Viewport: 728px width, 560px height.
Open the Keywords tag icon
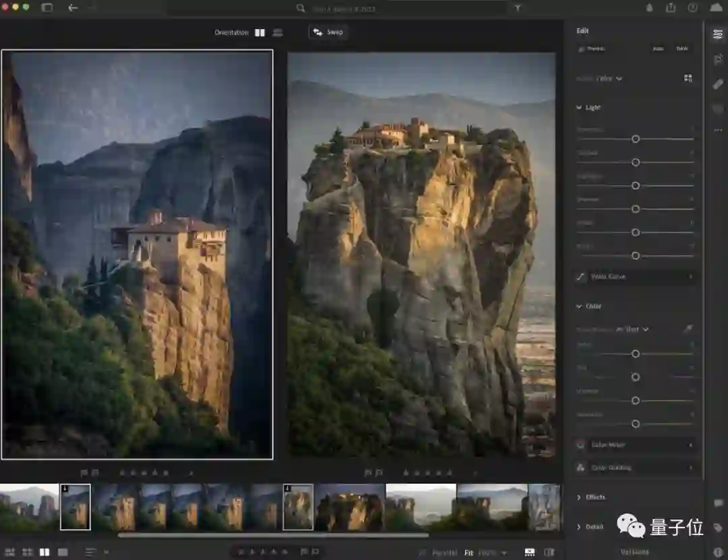coord(717,528)
